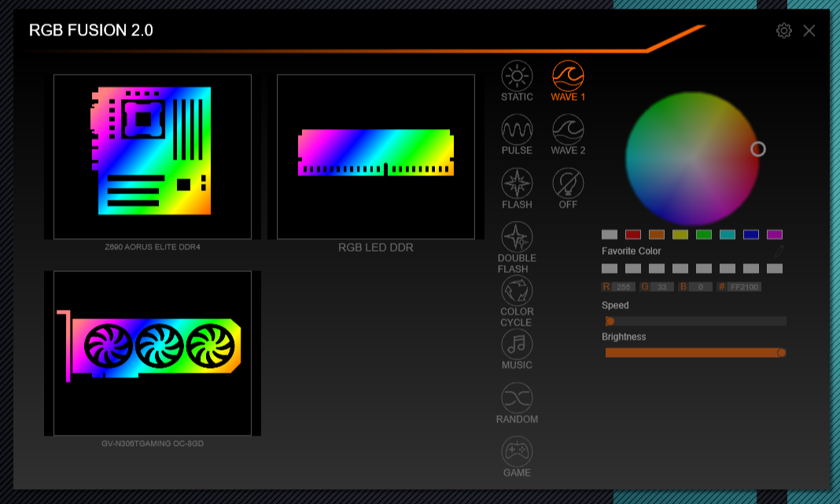Click the hex color field FF2100
840x504 pixels.
click(744, 286)
